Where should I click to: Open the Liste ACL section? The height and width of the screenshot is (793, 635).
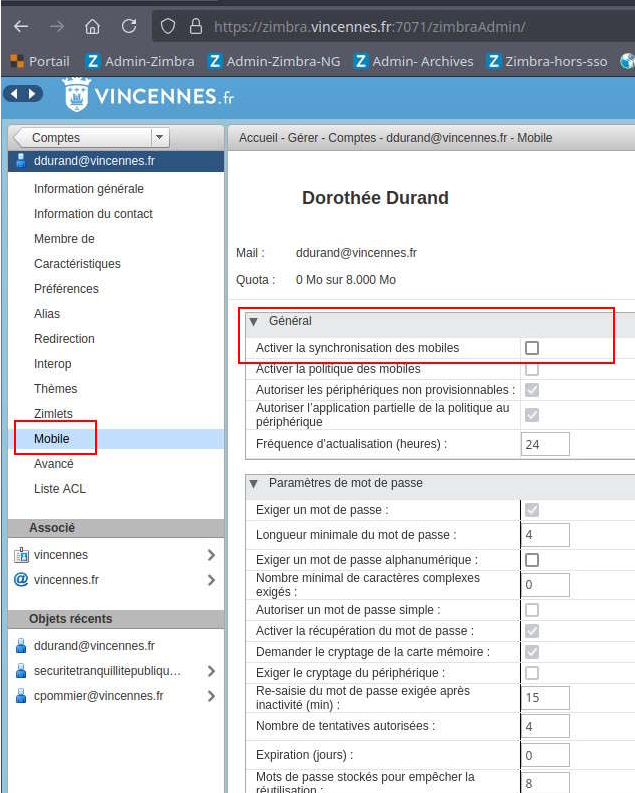[x=60, y=489]
